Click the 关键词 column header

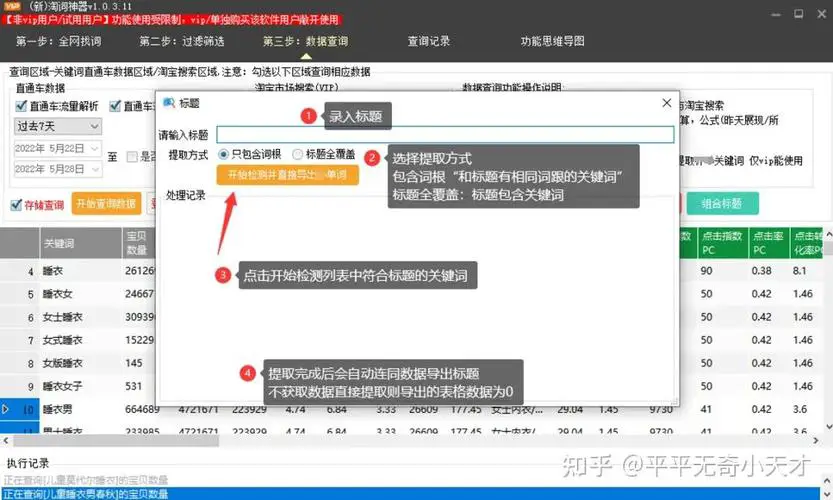click(81, 243)
